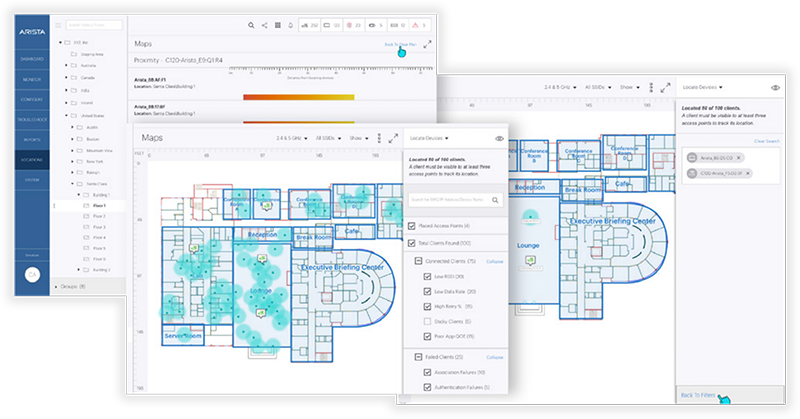Click access point marker in Lounge on right map
This screenshot has height=419, width=800.
(531, 261)
